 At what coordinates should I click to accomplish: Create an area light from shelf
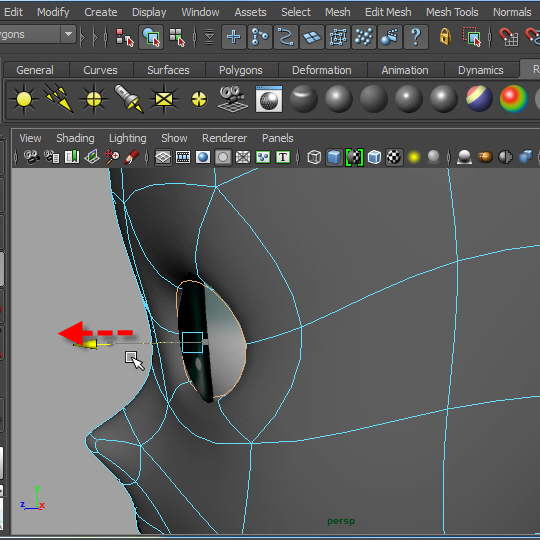tap(164, 100)
